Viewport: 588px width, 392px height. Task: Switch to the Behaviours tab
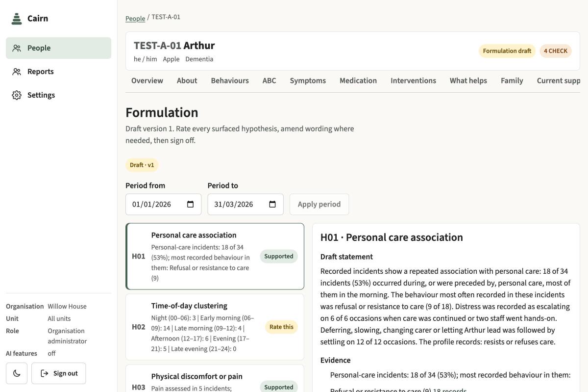coord(230,81)
